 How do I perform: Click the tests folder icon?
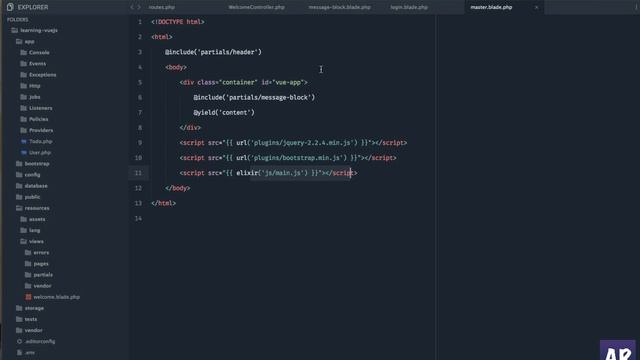coord(19,319)
